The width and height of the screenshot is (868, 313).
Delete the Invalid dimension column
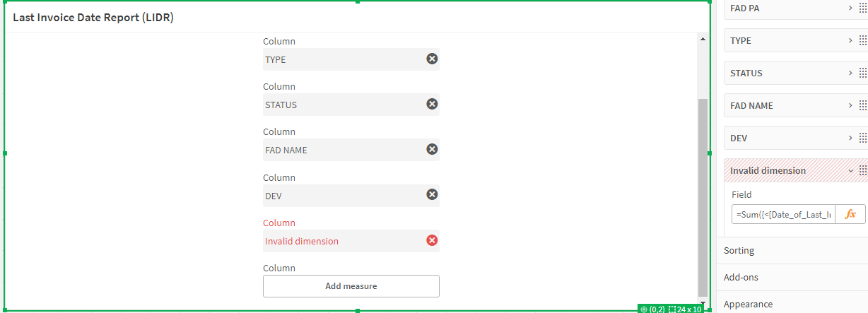[x=432, y=240]
